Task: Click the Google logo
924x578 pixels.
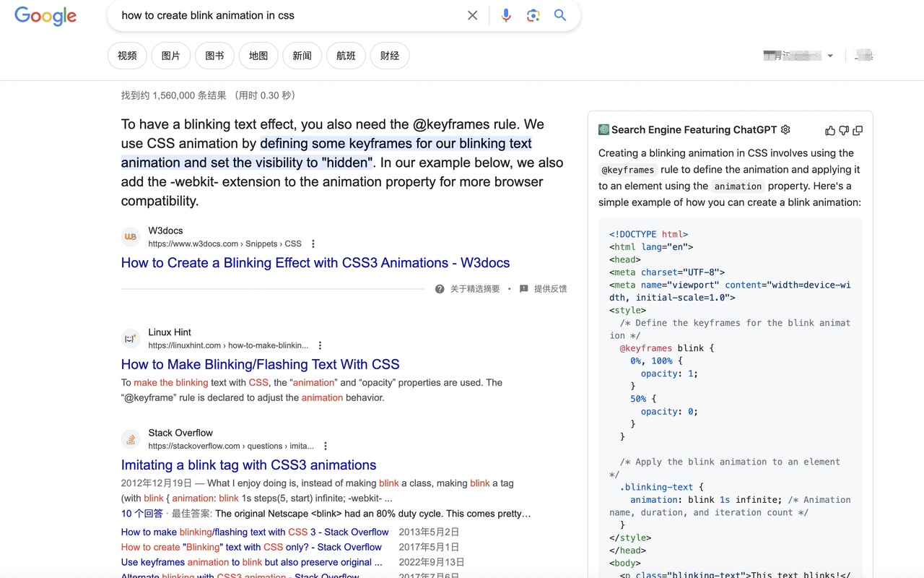Action: (x=45, y=16)
